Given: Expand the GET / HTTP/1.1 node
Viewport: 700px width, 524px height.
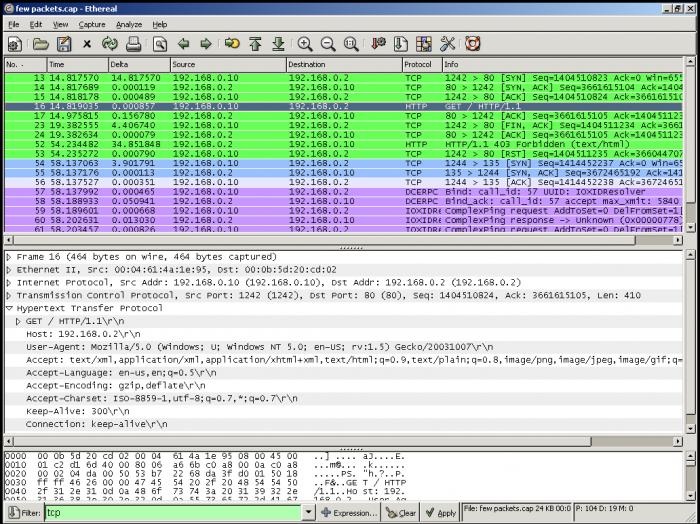Looking at the screenshot, I should click(x=18, y=321).
